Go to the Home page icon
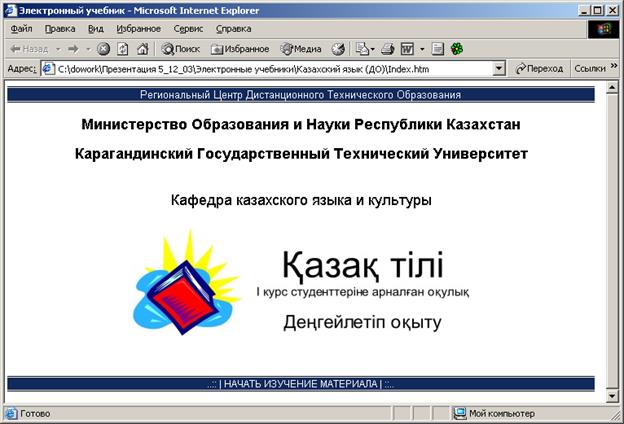624x424 pixels. click(141, 48)
